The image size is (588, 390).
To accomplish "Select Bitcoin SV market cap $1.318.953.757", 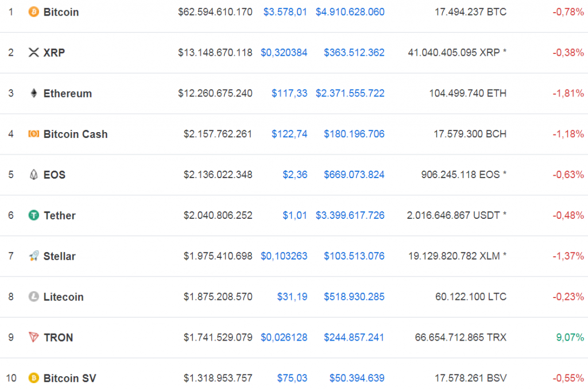I will (x=218, y=378).
